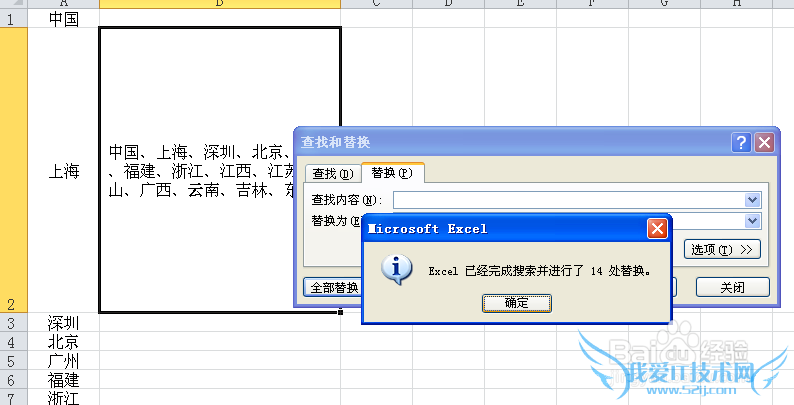Open help in 查找和替换 dialog
The width and height of the screenshot is (794, 405).
point(741,143)
